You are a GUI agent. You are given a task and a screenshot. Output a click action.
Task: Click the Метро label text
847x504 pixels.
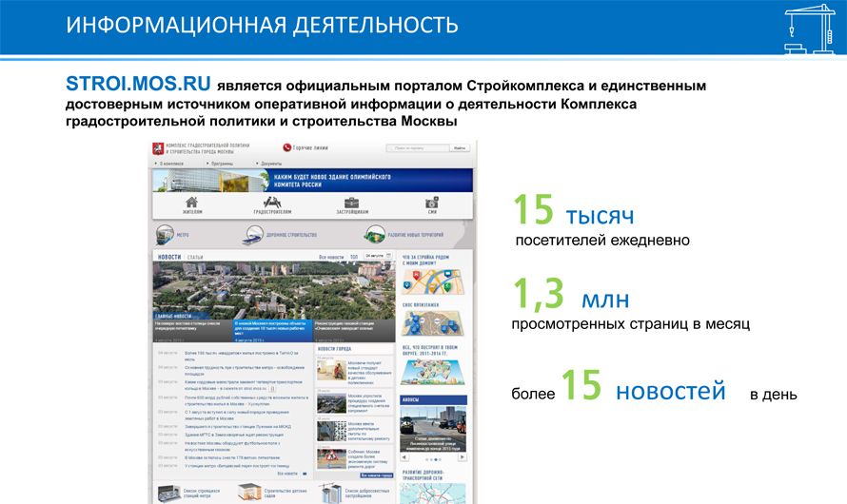(183, 235)
